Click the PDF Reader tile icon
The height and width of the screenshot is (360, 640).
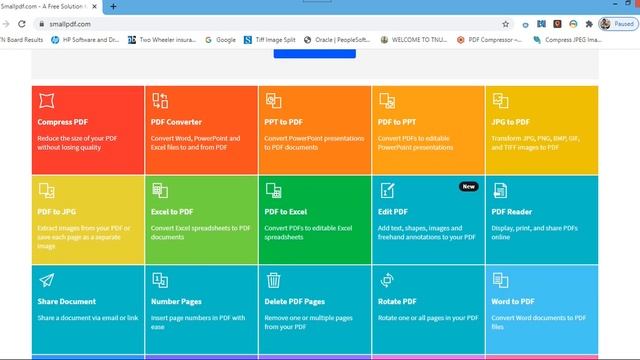[x=500, y=190]
